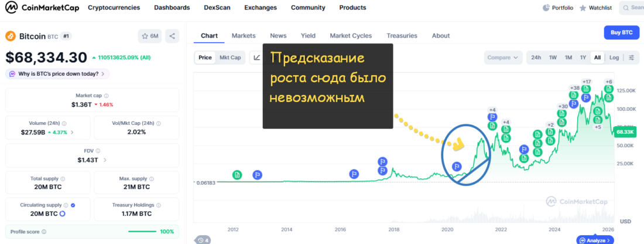Switch to the Yield tab
644x244 pixels.
point(308,36)
